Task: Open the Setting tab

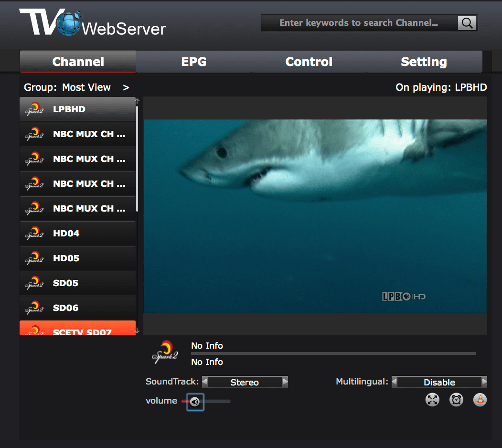Action: (x=424, y=62)
